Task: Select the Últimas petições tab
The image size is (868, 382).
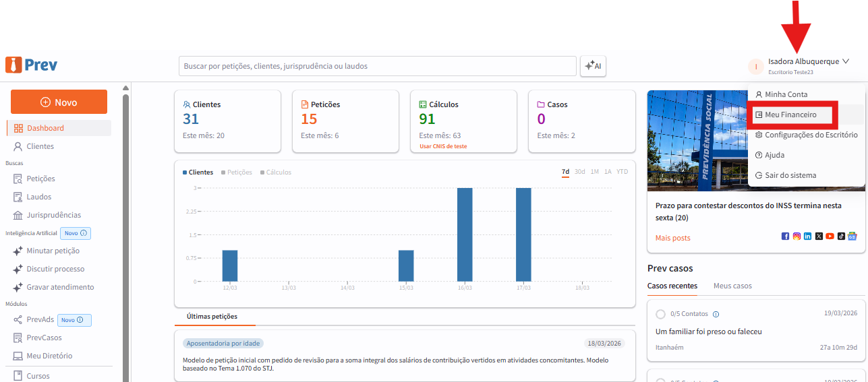Action: pos(212,317)
